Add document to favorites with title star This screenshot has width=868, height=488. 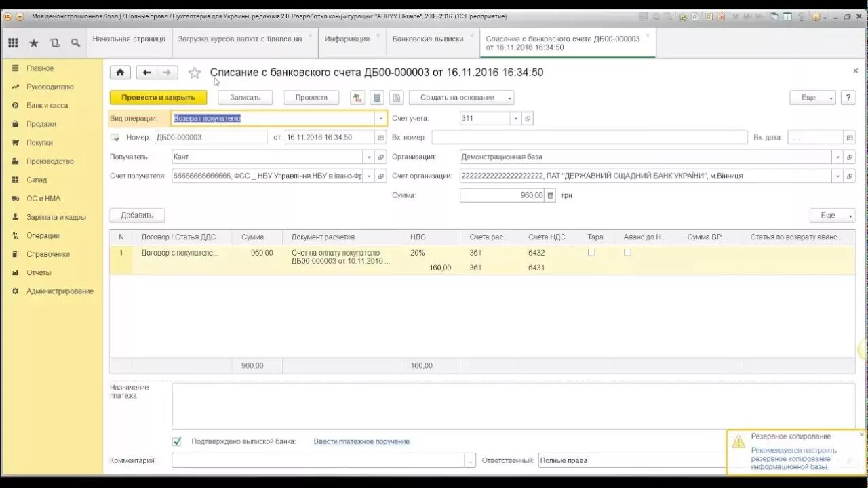click(x=195, y=73)
